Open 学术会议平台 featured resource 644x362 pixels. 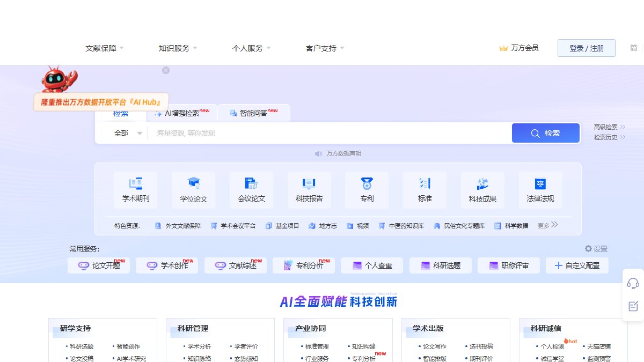tap(233, 226)
